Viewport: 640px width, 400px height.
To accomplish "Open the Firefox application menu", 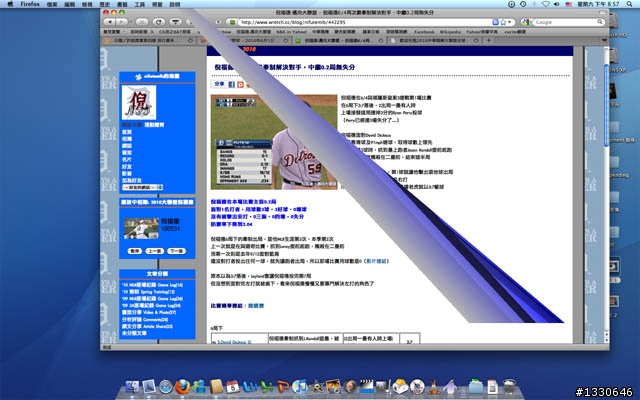I will pos(30,4).
